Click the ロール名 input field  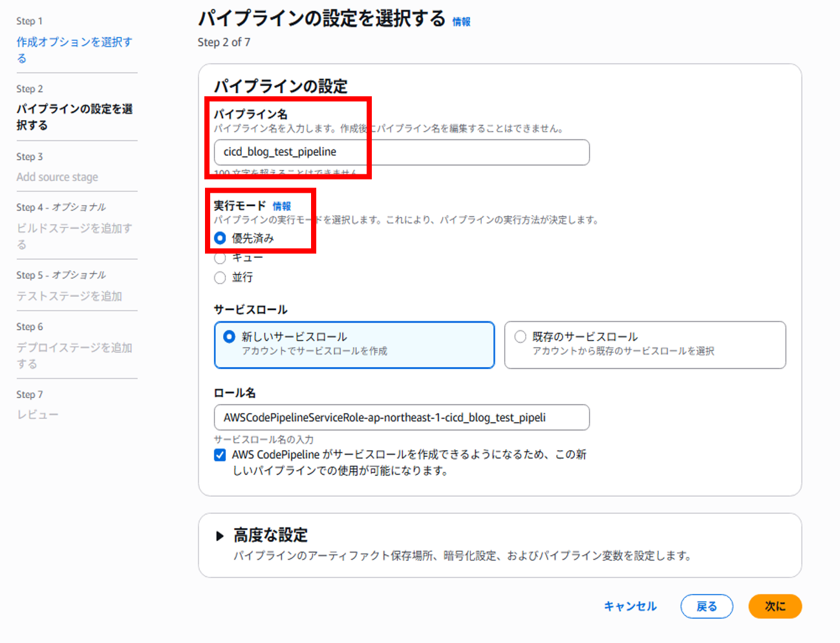402,417
